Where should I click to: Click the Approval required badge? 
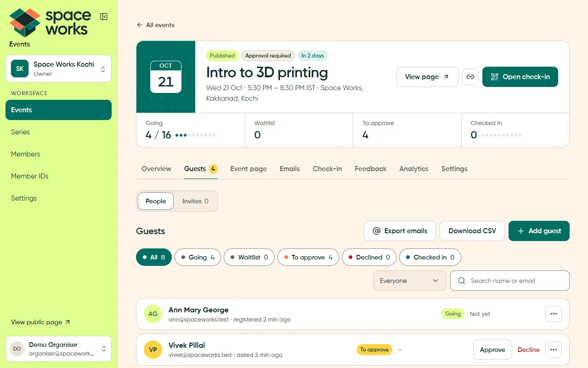(268, 56)
